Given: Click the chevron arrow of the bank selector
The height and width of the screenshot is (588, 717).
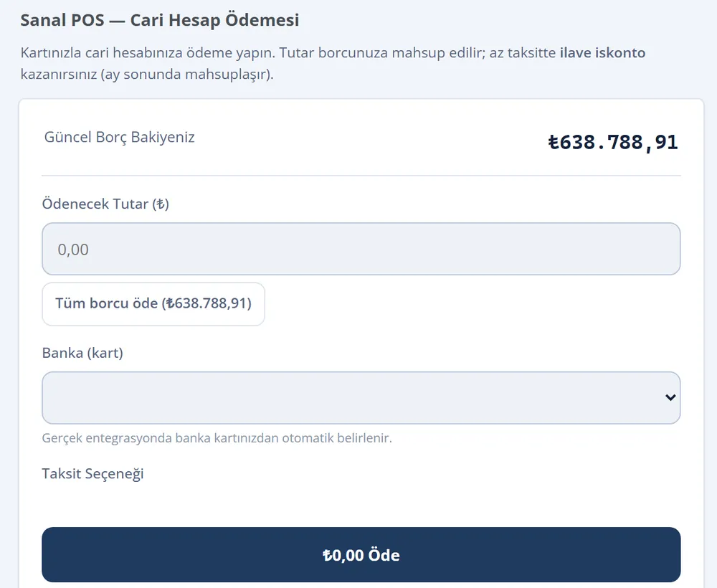Looking at the screenshot, I should pos(670,397).
